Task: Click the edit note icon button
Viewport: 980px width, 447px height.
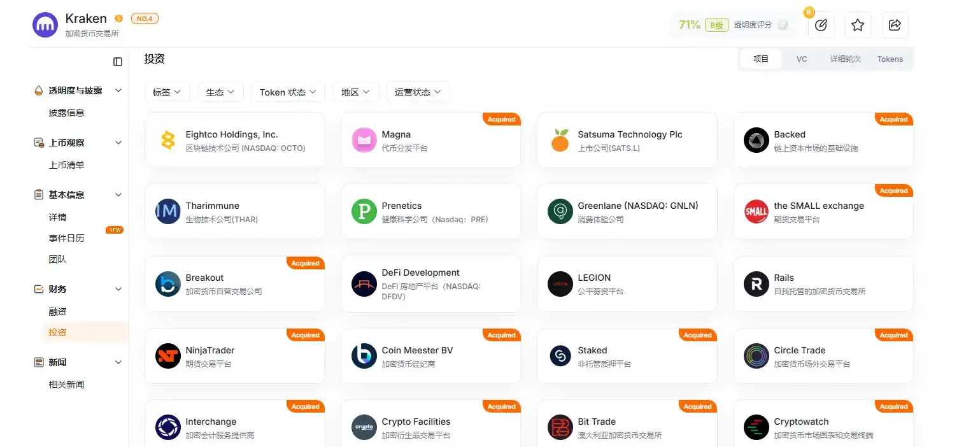Action: click(x=821, y=25)
